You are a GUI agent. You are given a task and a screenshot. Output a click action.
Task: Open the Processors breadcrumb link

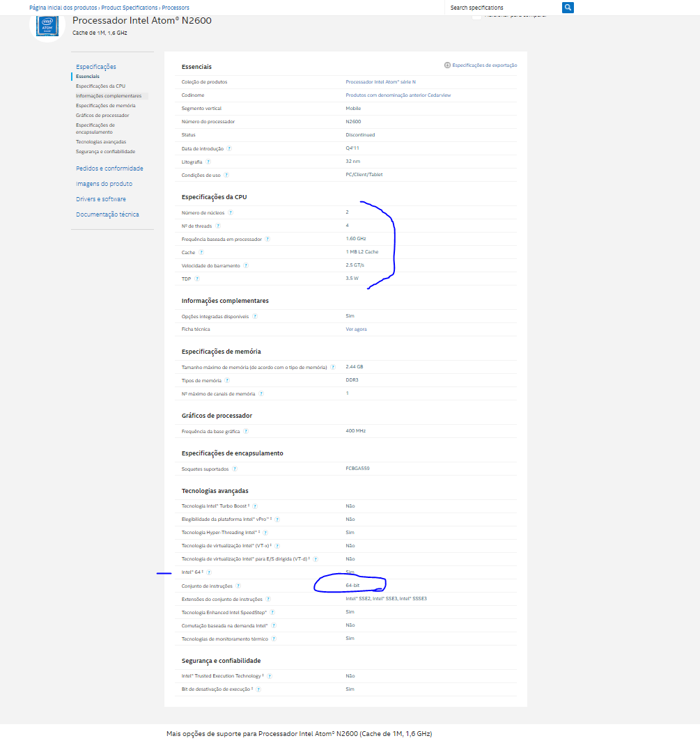click(176, 8)
